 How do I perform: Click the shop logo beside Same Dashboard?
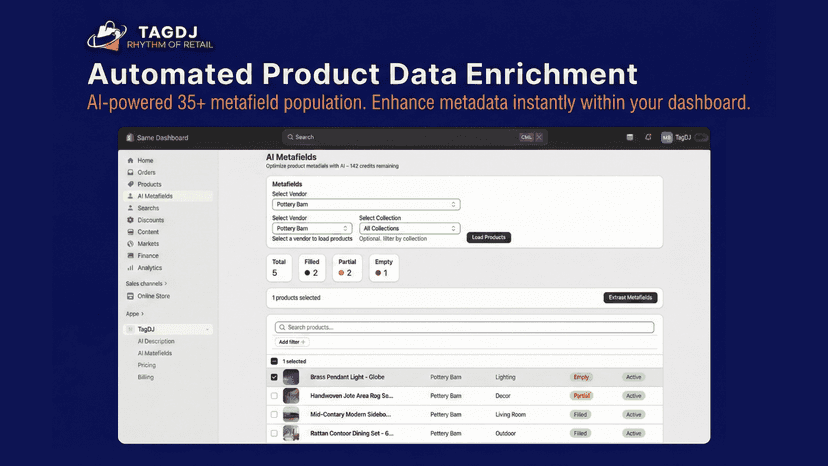click(x=130, y=137)
